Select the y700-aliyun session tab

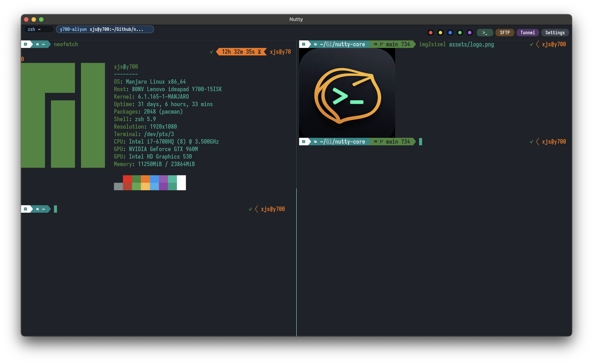(x=105, y=29)
